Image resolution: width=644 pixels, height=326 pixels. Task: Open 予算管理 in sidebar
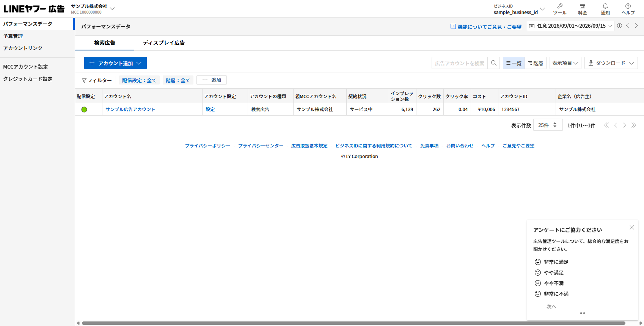pyautogui.click(x=37, y=36)
